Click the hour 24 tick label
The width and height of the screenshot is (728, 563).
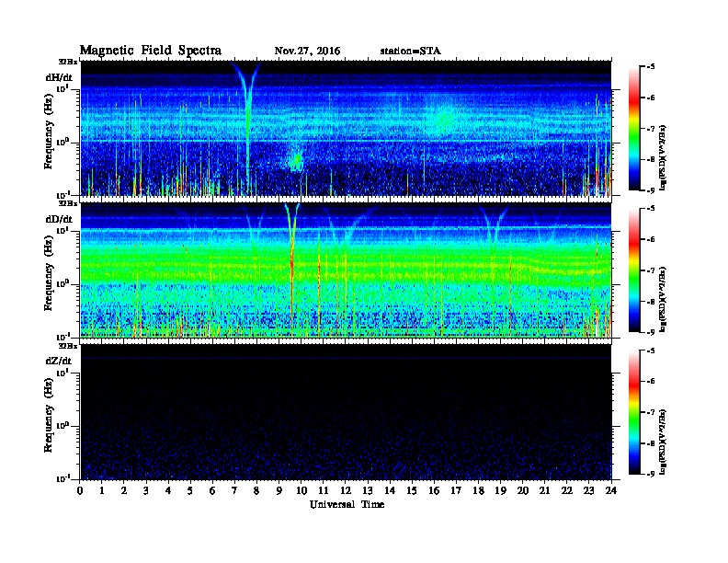(x=610, y=491)
